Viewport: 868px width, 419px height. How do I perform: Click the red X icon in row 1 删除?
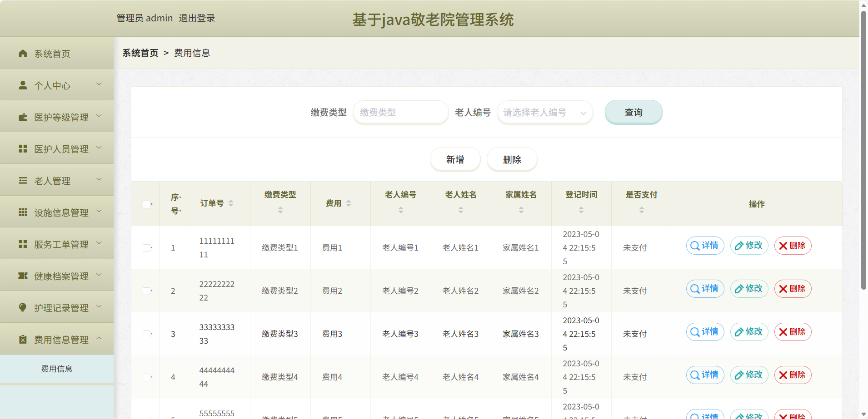point(783,246)
